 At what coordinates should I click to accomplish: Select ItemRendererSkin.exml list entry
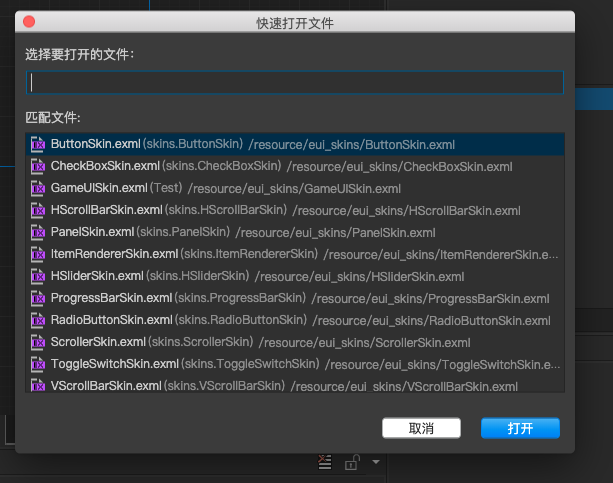(x=295, y=254)
